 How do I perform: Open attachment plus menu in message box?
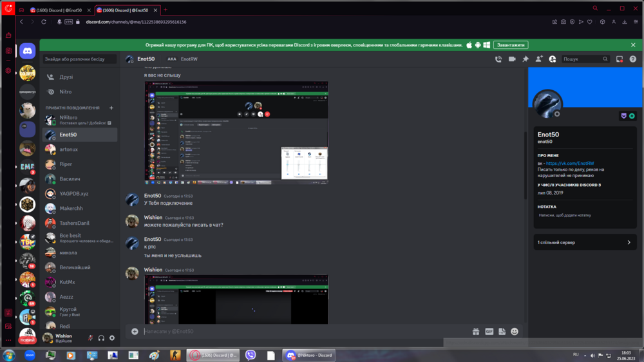pyautogui.click(x=135, y=331)
